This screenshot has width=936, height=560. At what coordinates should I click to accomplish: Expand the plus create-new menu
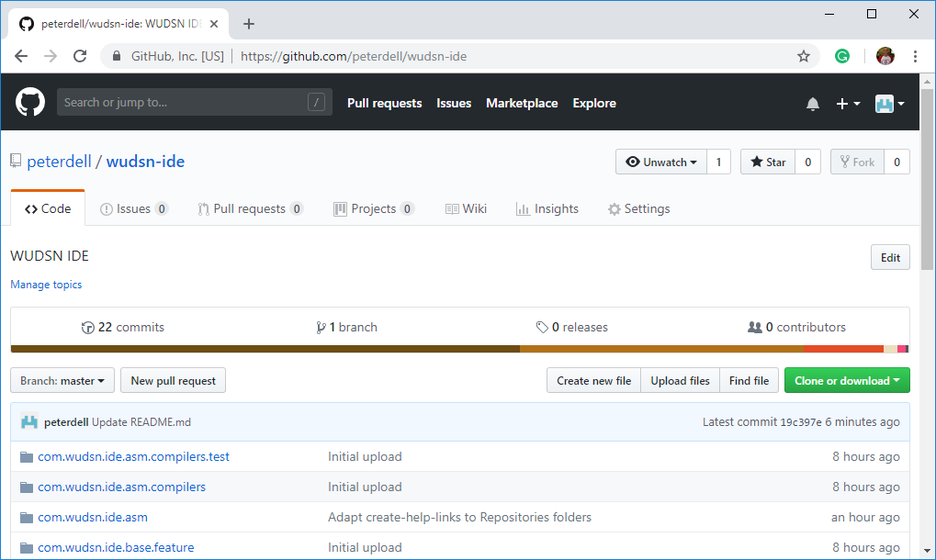(847, 104)
